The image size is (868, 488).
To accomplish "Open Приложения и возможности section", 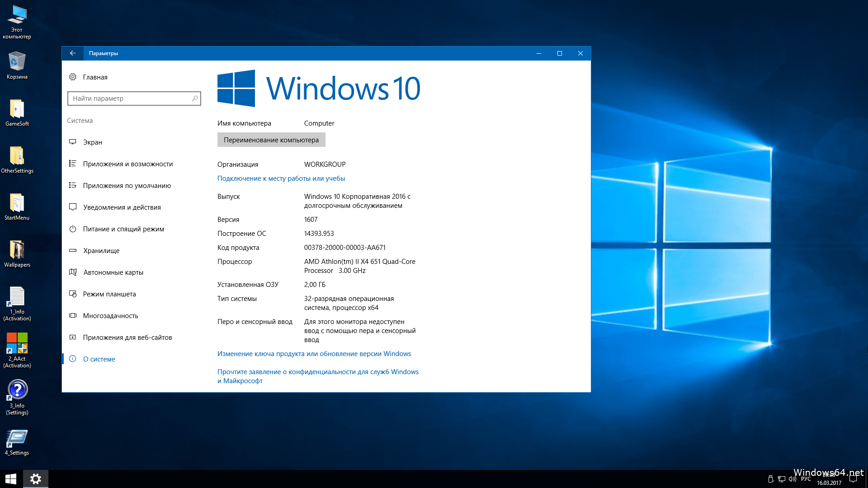I will (x=127, y=164).
